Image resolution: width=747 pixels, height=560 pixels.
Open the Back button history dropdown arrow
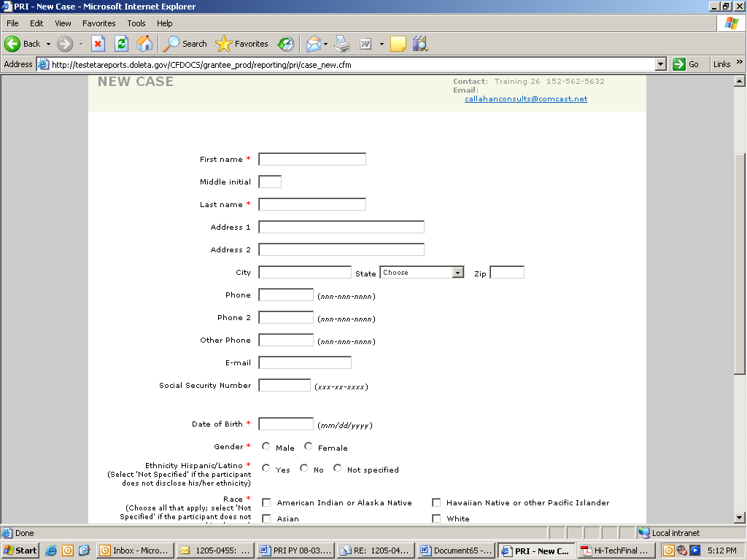[48, 44]
